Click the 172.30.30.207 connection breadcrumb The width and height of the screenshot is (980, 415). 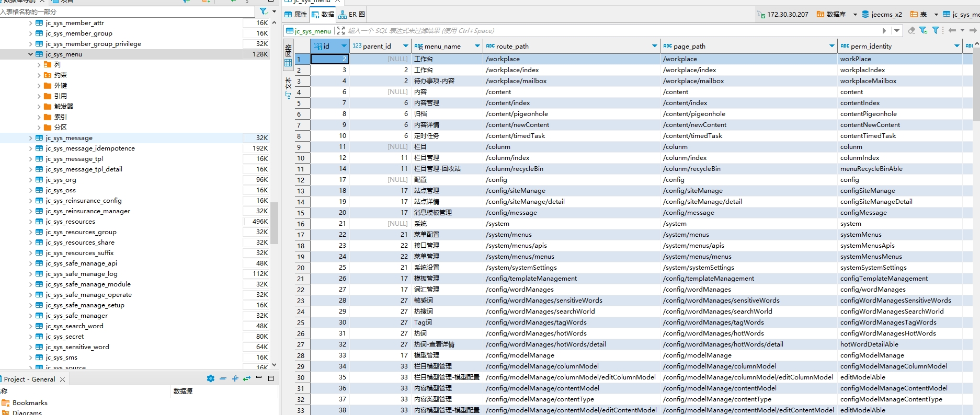click(x=783, y=15)
